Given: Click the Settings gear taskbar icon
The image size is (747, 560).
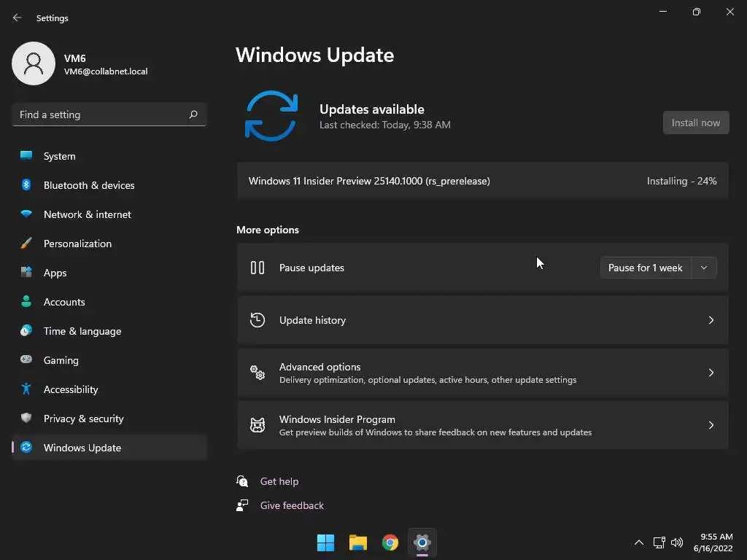Looking at the screenshot, I should 422,542.
